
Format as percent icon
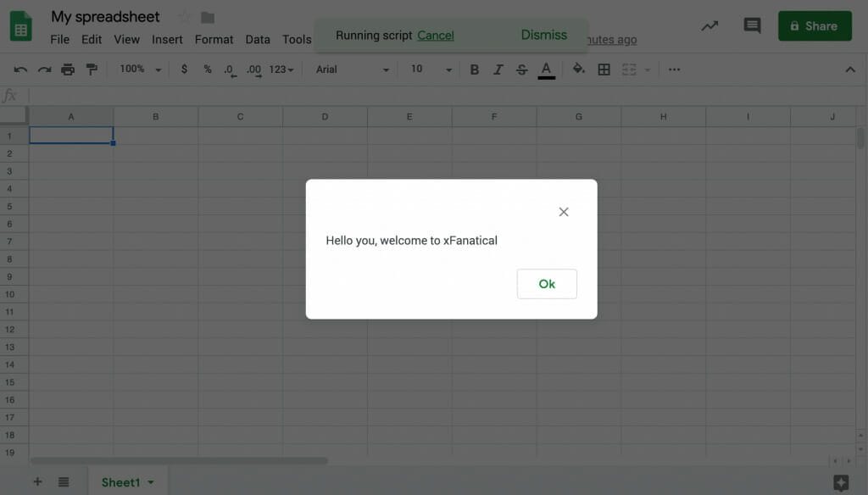coord(208,70)
